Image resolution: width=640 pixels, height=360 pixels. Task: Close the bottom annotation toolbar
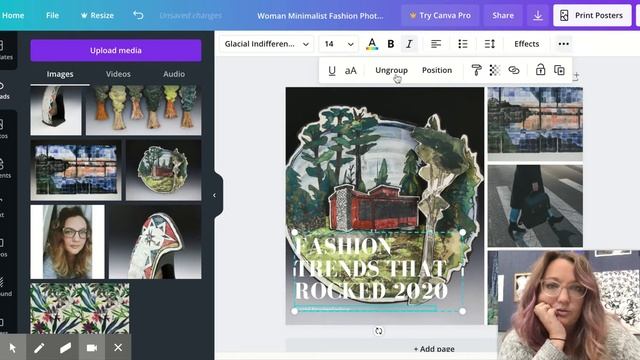pos(118,348)
